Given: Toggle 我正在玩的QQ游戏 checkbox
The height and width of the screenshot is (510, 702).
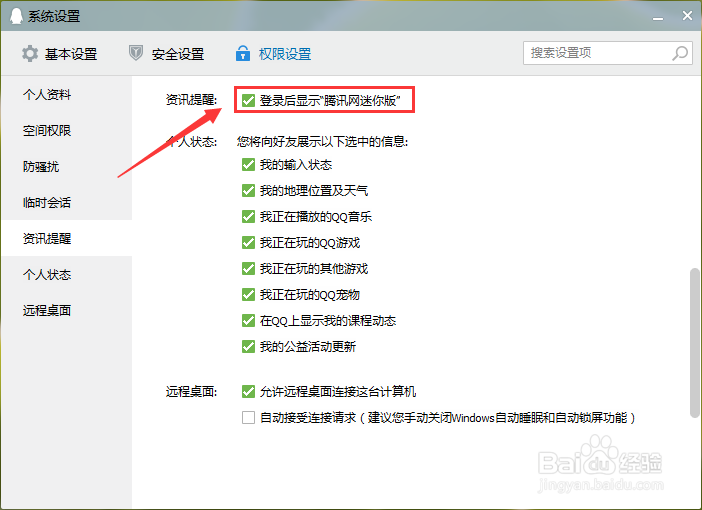Looking at the screenshot, I should pyautogui.click(x=248, y=243).
